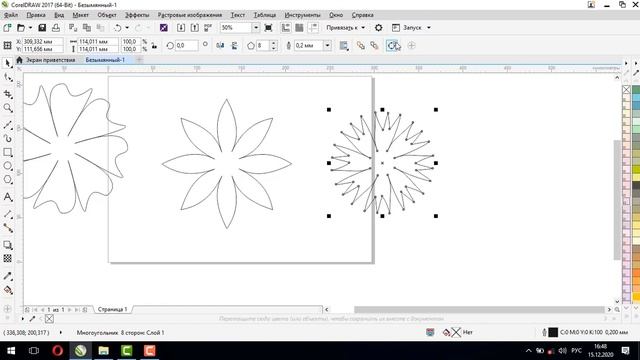Screen dimensions: 640x360
Task: Choose the Connector tool
Action: click(7, 228)
